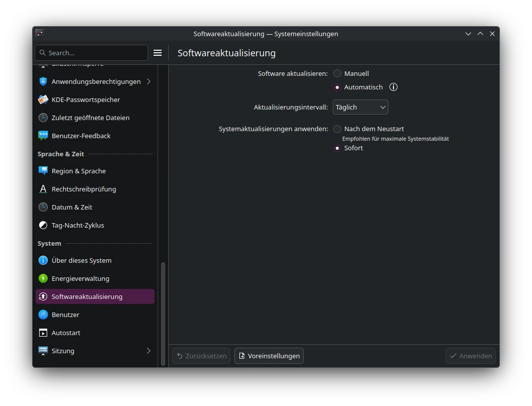Open the Energieverwaltung settings icon
532x406 pixels.
(x=43, y=278)
